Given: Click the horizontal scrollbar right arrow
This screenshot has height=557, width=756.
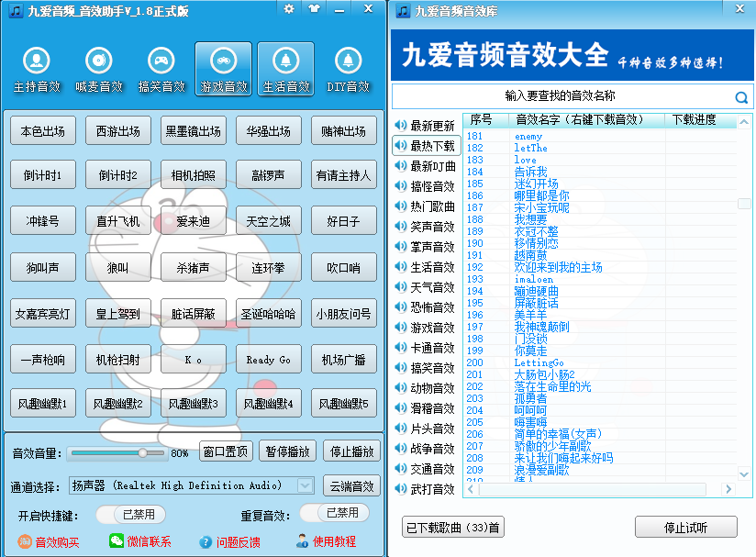Looking at the screenshot, I should 728,489.
